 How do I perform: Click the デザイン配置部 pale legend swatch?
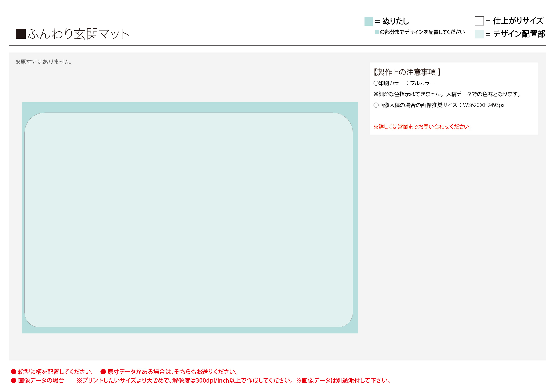click(479, 34)
